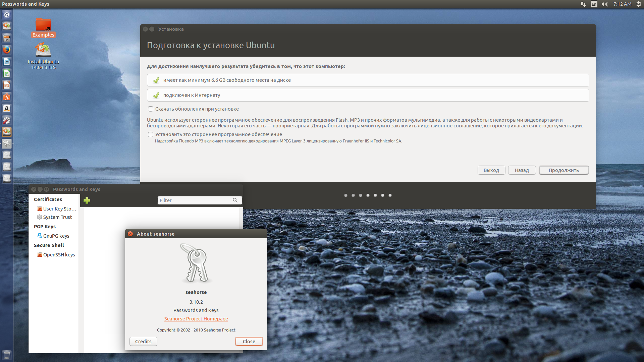Click the 'Copyright © 2002 - 2010 Seahorse Project' text
This screenshot has height=362, width=644.
[196, 330]
